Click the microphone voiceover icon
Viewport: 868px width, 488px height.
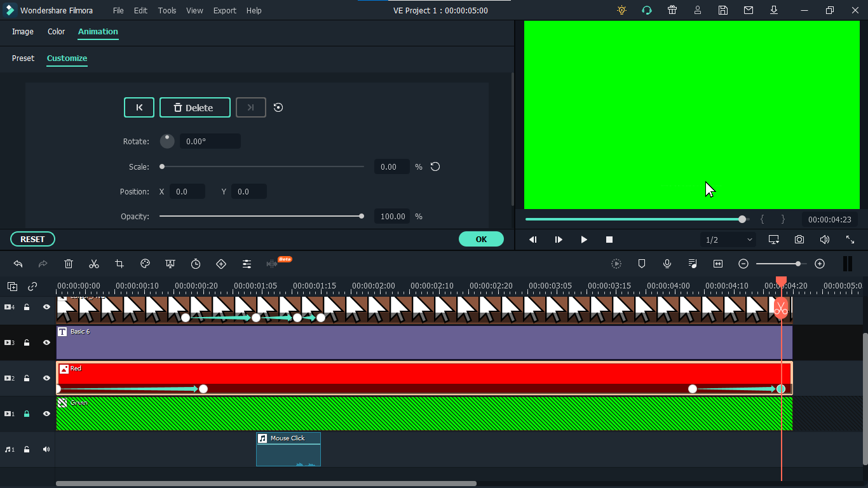[667, 264]
